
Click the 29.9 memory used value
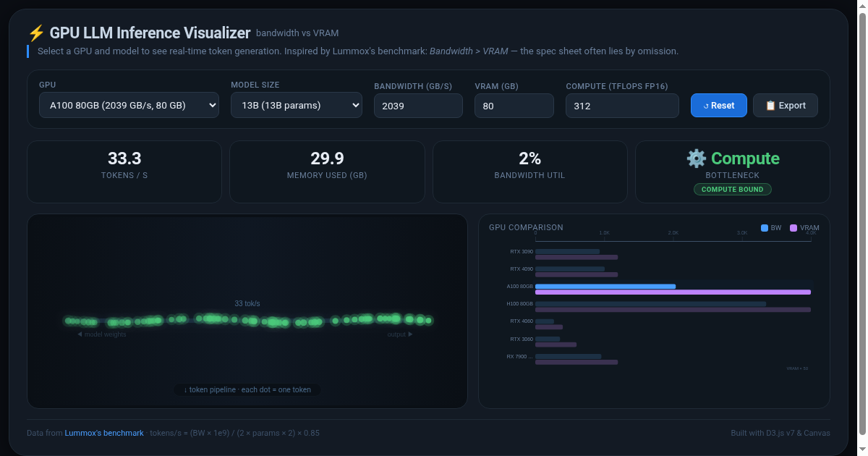(327, 159)
